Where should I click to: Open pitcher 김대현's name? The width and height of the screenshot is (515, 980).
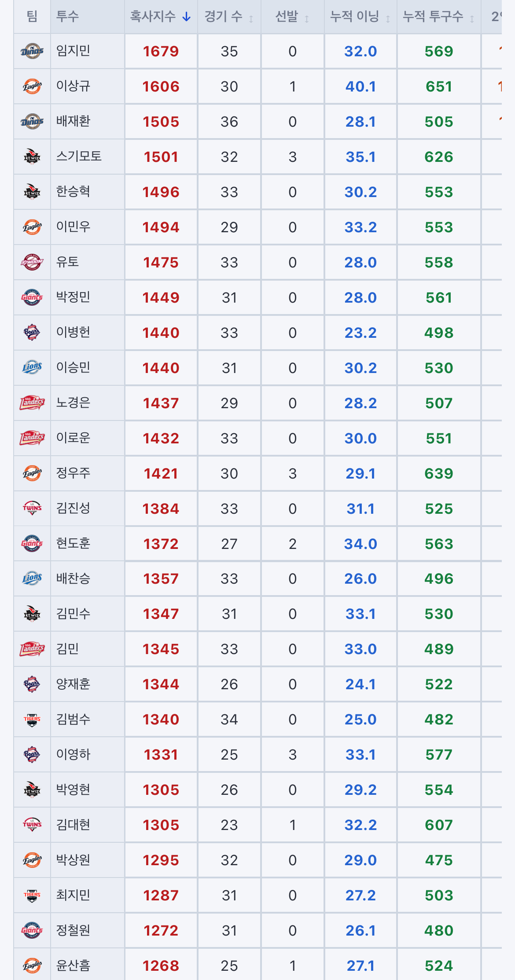73,824
